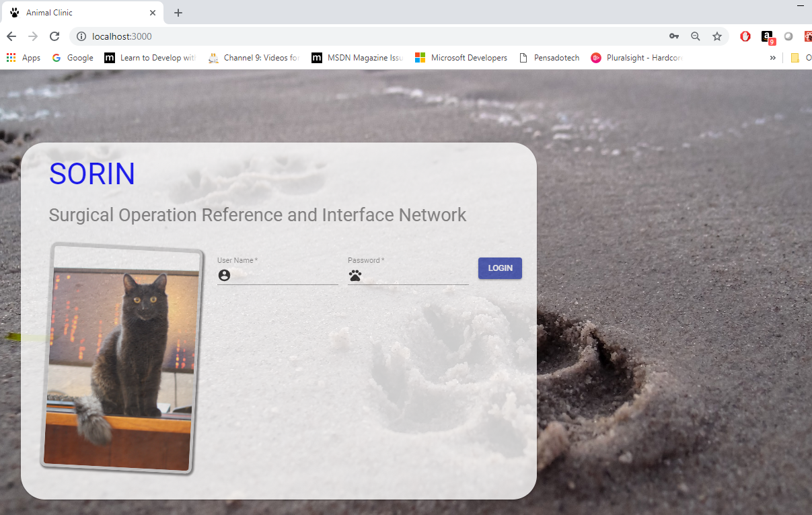The width and height of the screenshot is (812, 515).
Task: Click the gray circular extension icon
Action: click(788, 36)
